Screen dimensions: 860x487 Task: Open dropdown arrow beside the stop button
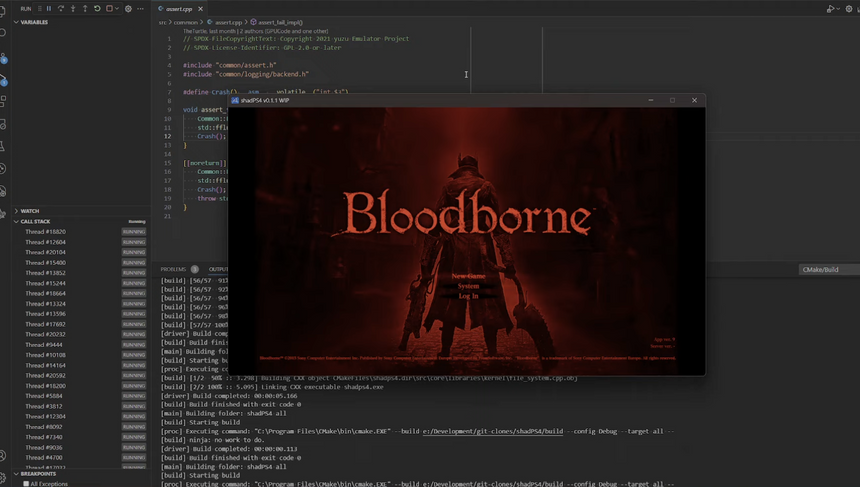coord(117,9)
